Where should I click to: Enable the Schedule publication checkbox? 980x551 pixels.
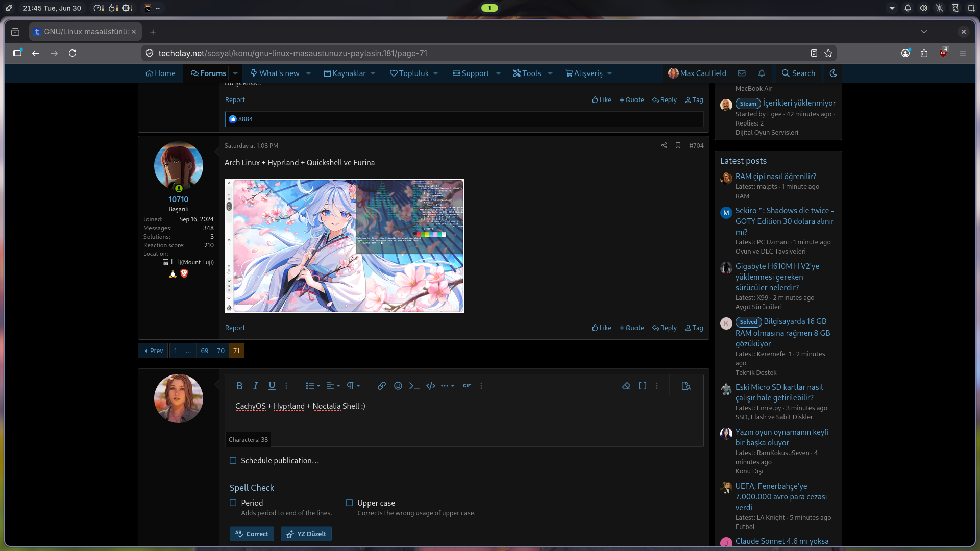pyautogui.click(x=233, y=461)
